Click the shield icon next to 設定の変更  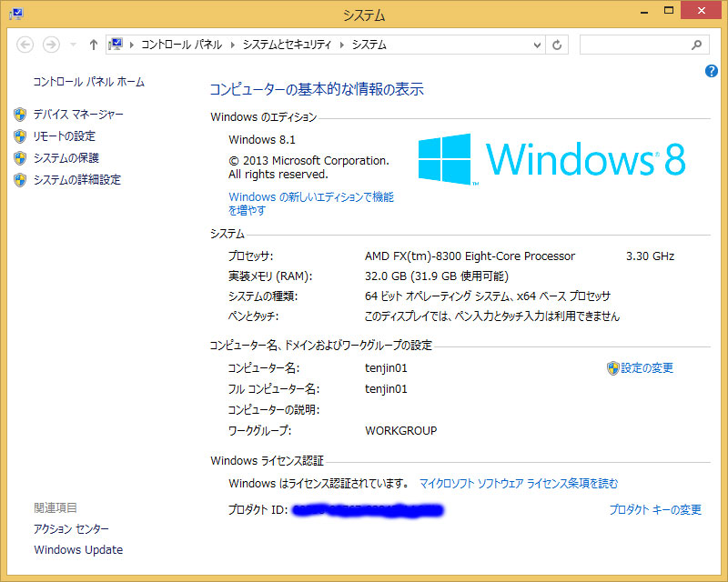(x=613, y=368)
